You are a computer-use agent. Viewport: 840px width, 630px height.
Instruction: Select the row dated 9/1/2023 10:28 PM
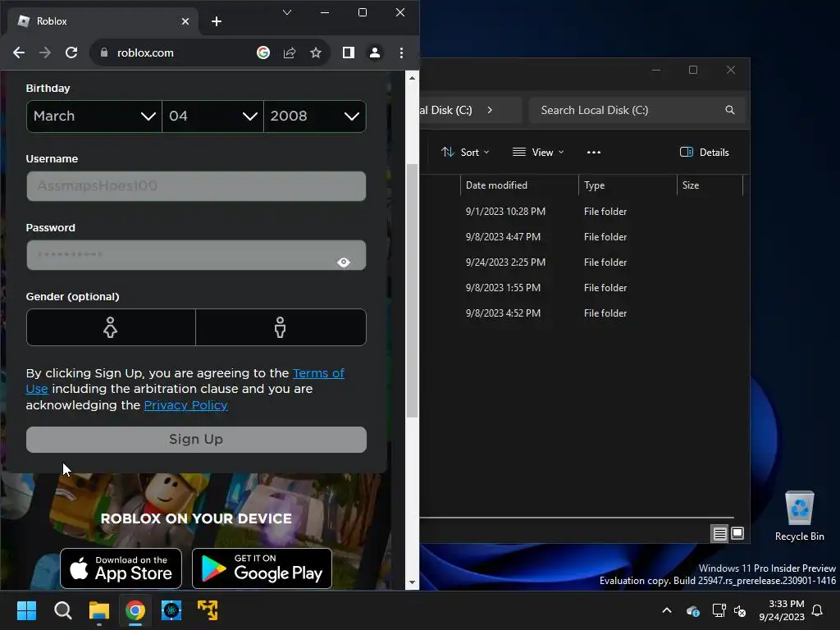click(x=582, y=212)
